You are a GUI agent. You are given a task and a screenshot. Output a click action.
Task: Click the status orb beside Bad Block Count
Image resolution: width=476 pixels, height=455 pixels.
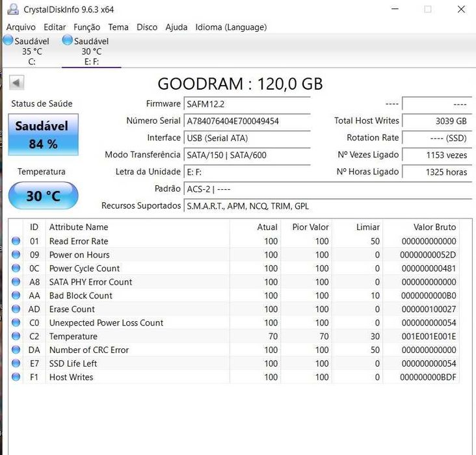tap(16, 296)
